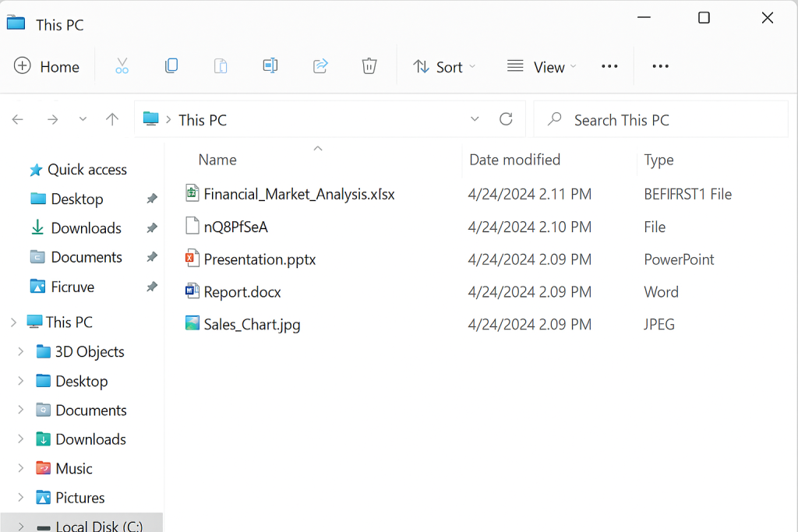798x532 pixels.
Task: Select the Financial_Market_Analysis.xlsx file
Action: pyautogui.click(x=298, y=195)
